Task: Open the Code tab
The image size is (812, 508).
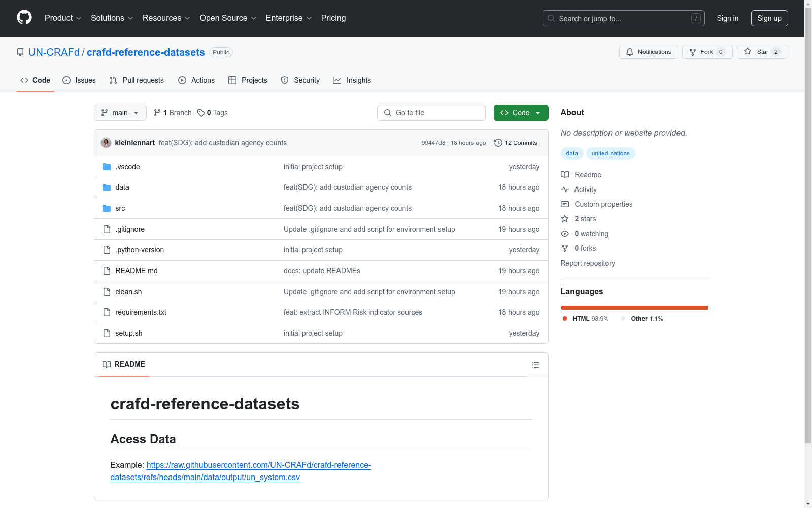Action: pos(36,80)
